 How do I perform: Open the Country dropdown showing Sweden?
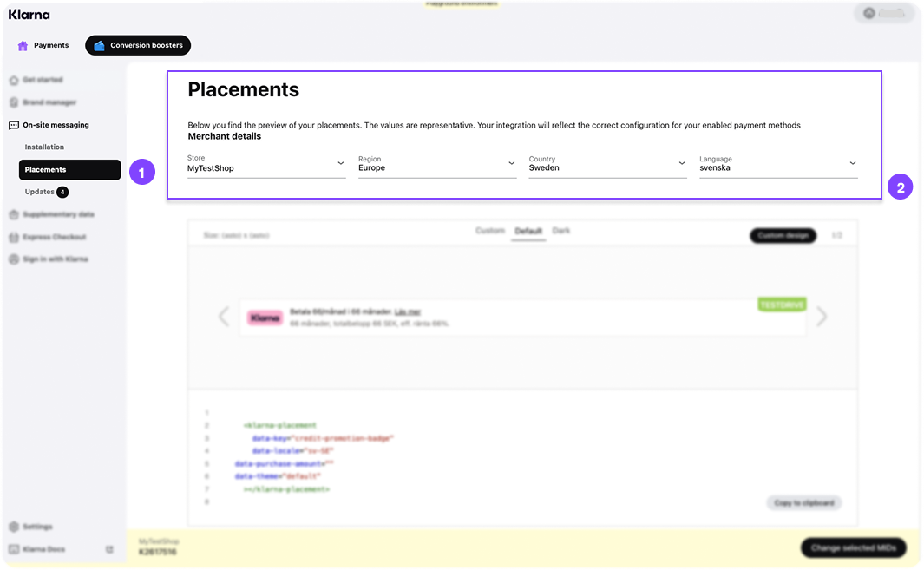607,164
